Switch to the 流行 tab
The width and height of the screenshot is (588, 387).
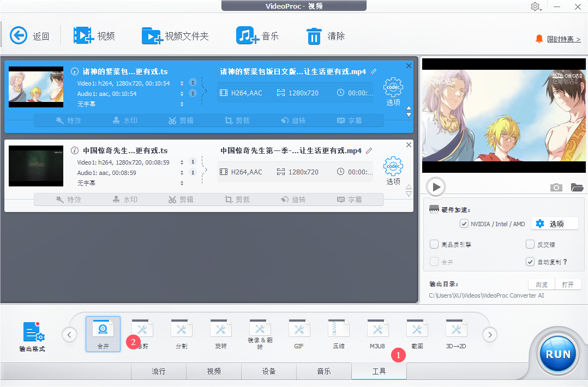158,371
